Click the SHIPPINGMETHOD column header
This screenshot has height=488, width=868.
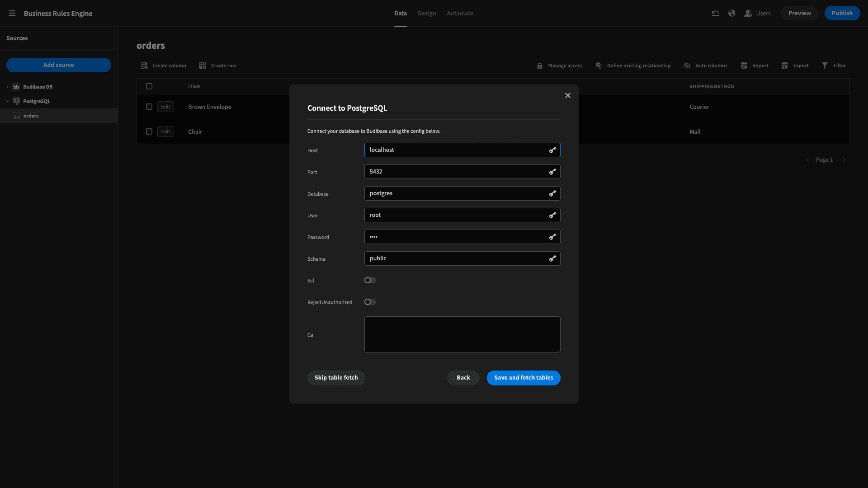coord(712,86)
